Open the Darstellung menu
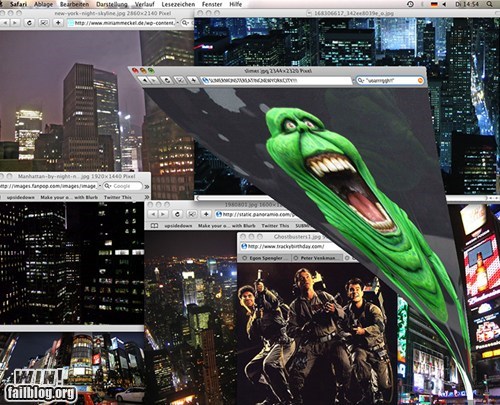The image size is (500, 405). pyautogui.click(x=112, y=4)
